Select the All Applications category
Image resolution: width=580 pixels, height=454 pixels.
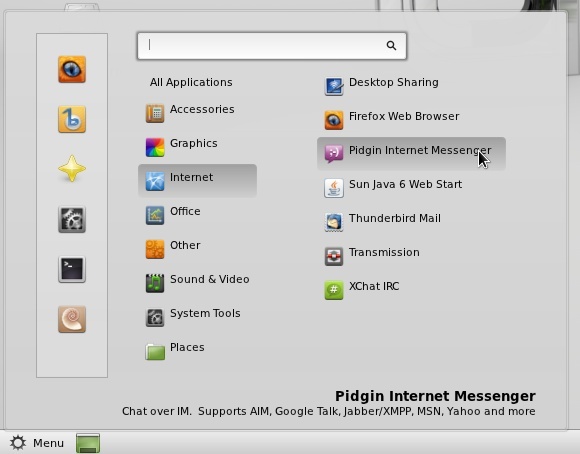(191, 82)
